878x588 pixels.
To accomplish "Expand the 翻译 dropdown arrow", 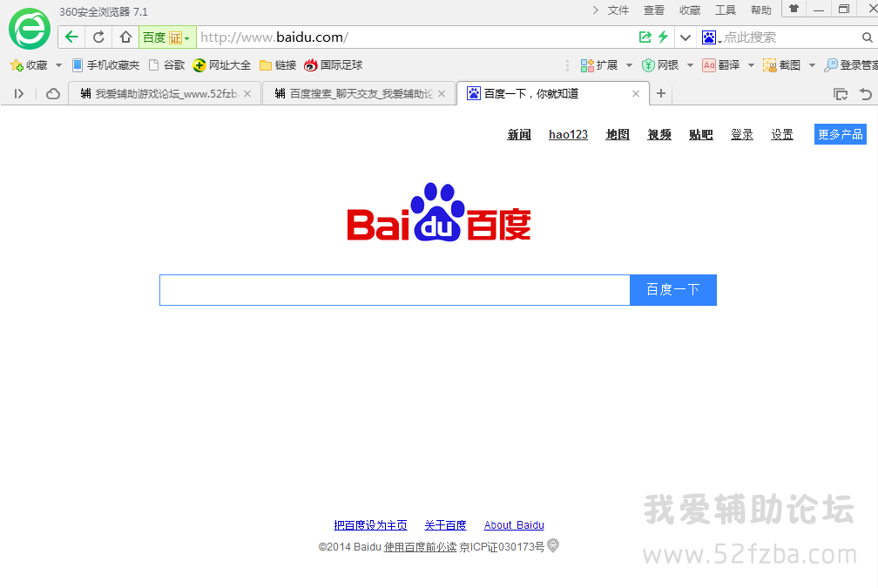I will point(751,65).
